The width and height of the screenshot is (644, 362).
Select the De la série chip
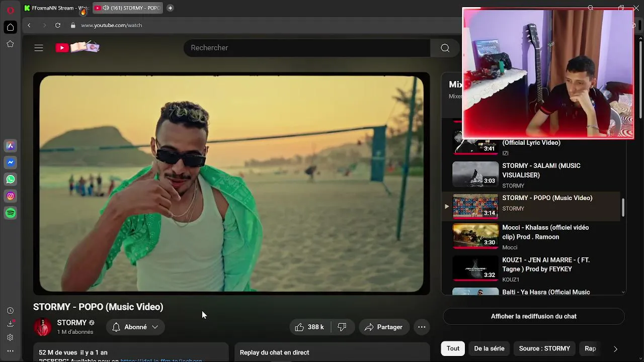489,348
